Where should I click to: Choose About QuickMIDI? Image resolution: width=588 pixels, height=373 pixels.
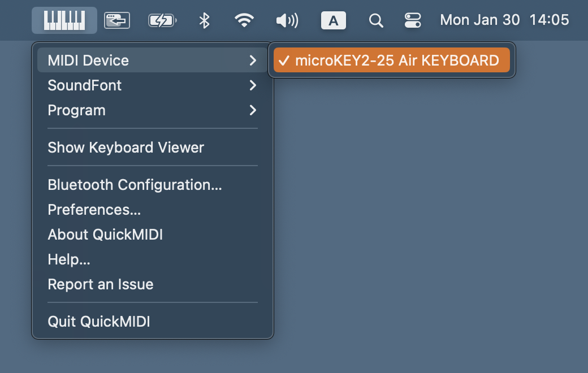[105, 235]
